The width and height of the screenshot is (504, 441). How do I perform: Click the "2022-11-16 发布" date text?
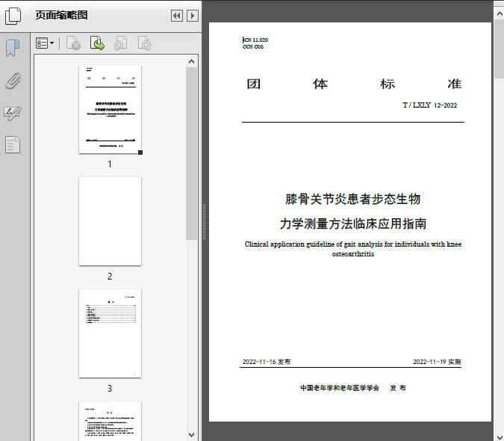267,362
